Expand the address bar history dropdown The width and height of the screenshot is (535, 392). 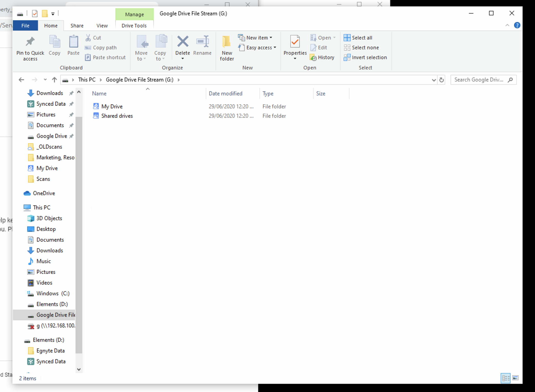point(433,80)
